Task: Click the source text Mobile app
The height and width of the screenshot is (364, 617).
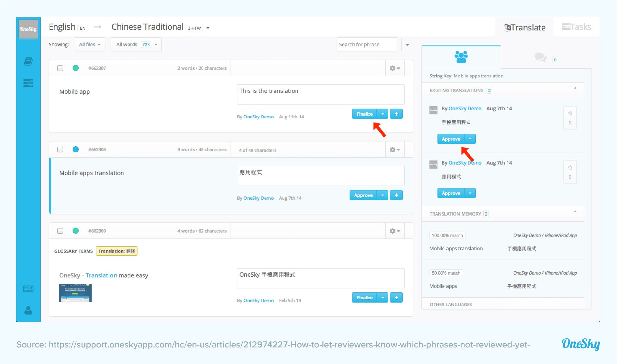Action: pyautogui.click(x=74, y=92)
